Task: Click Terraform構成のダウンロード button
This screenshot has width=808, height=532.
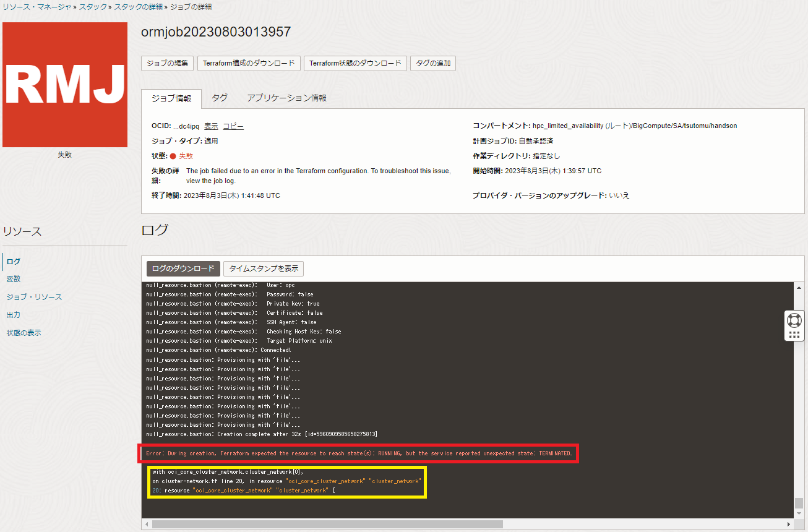Action: tap(249, 63)
